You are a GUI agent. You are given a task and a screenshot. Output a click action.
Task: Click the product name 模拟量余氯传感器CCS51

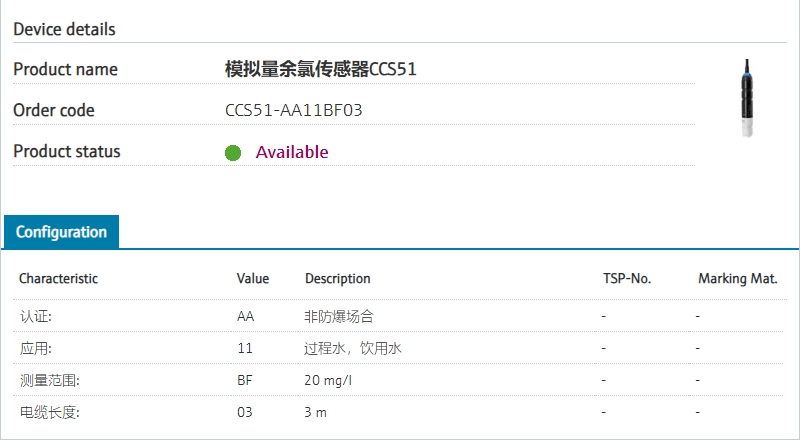[x=321, y=69]
